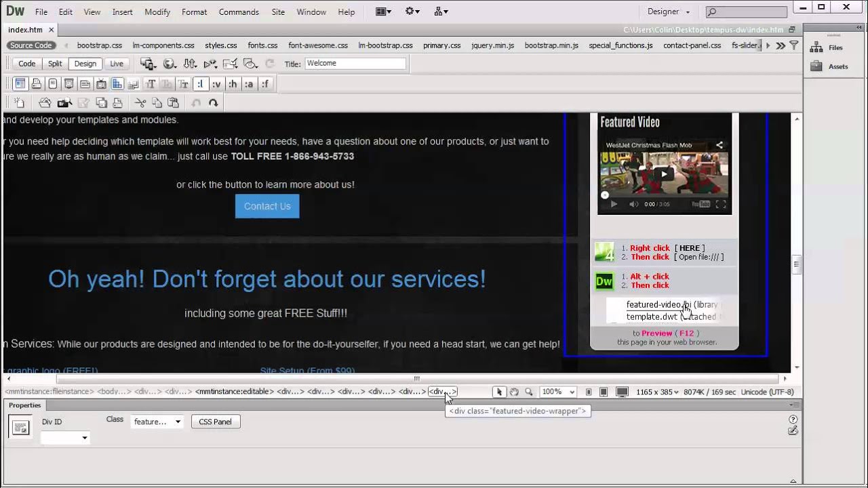Click the horizontal scrollbar of the design view

click(x=417, y=379)
